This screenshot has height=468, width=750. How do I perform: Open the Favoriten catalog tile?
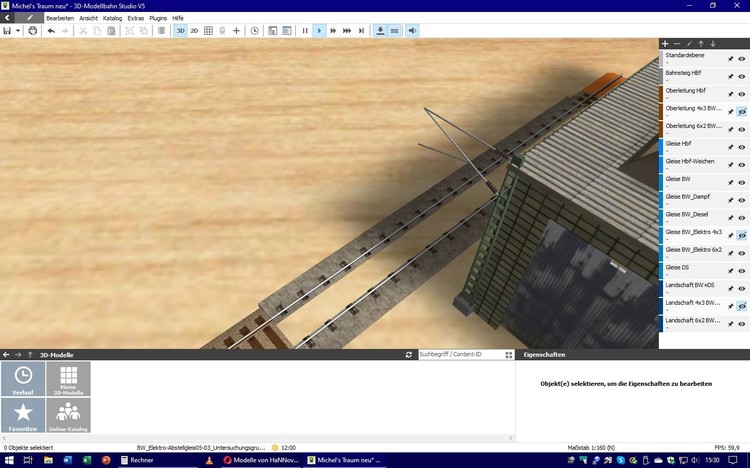[x=23, y=415]
